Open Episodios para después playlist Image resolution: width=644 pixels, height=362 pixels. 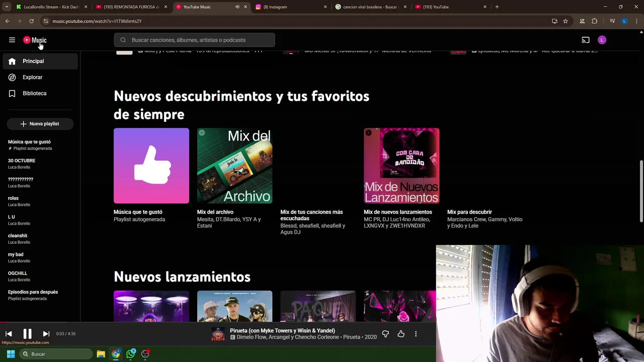pyautogui.click(x=40, y=295)
